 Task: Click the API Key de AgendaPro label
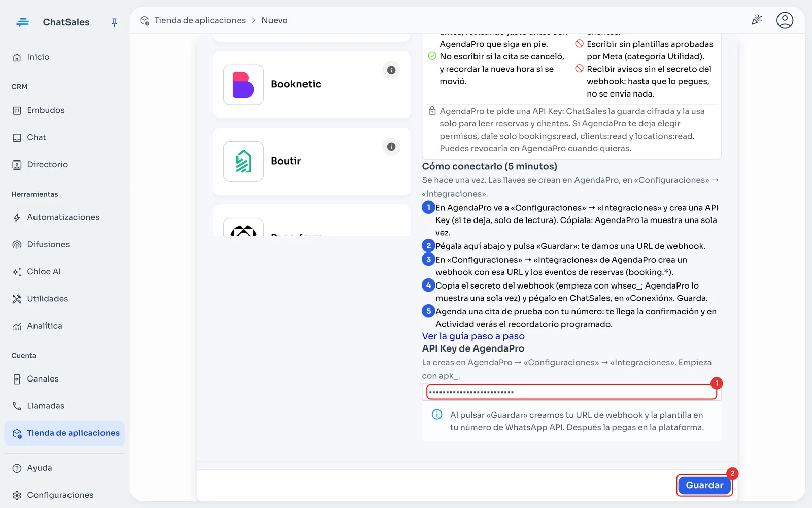tap(473, 348)
